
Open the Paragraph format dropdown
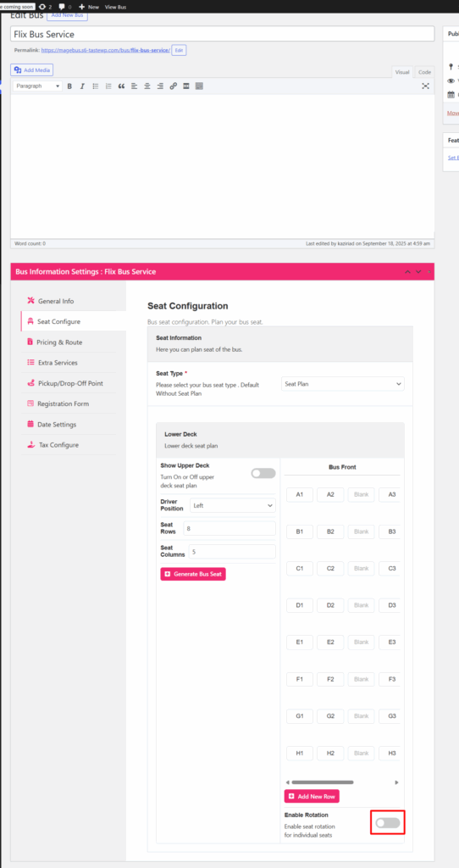tap(37, 86)
